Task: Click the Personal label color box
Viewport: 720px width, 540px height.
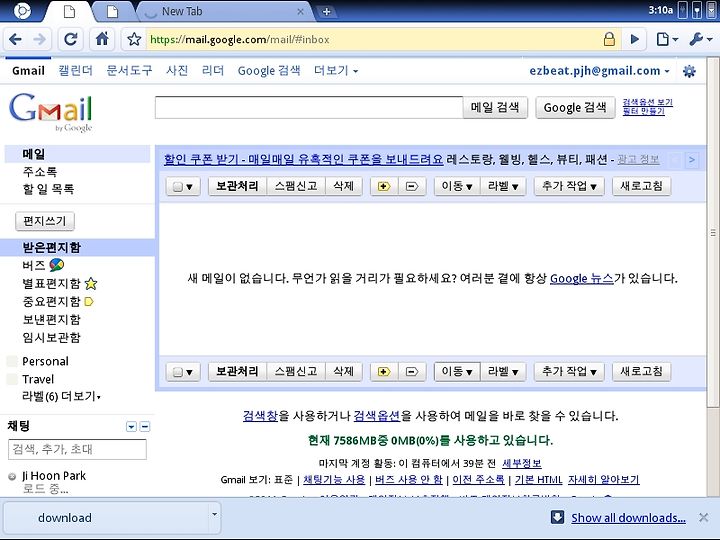Action: point(12,361)
